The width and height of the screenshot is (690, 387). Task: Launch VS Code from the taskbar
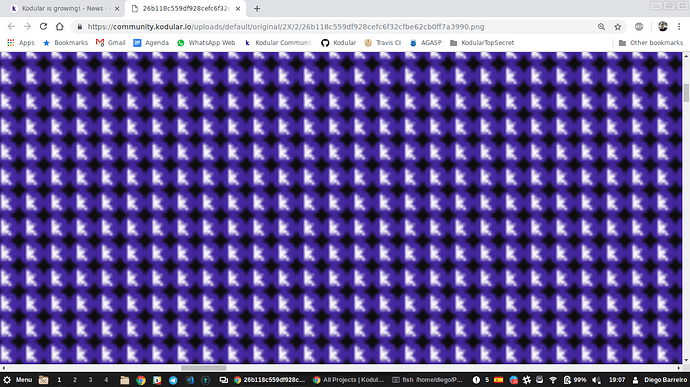pyautogui.click(x=190, y=380)
